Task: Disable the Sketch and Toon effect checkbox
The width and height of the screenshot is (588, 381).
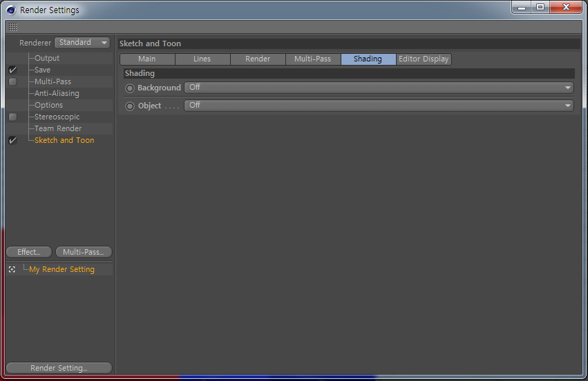Action: click(12, 141)
